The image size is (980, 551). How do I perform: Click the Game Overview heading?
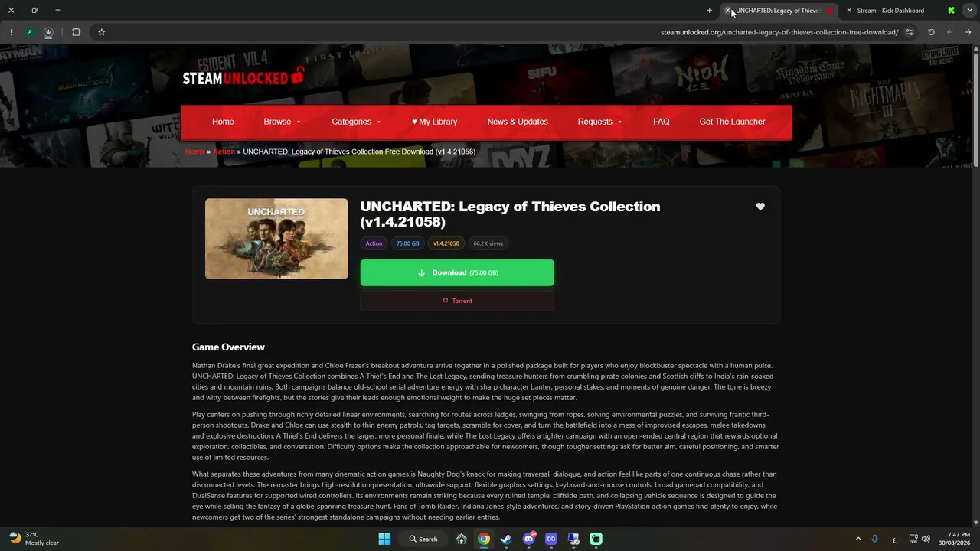pos(228,347)
